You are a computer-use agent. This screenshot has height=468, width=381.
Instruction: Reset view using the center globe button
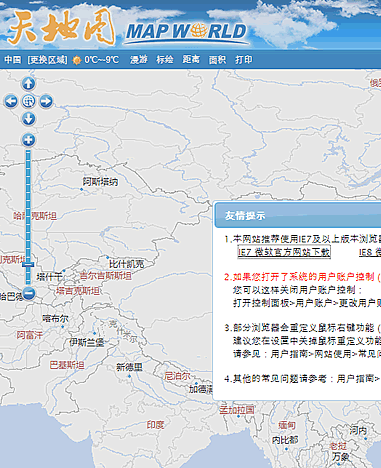pyautogui.click(x=28, y=101)
